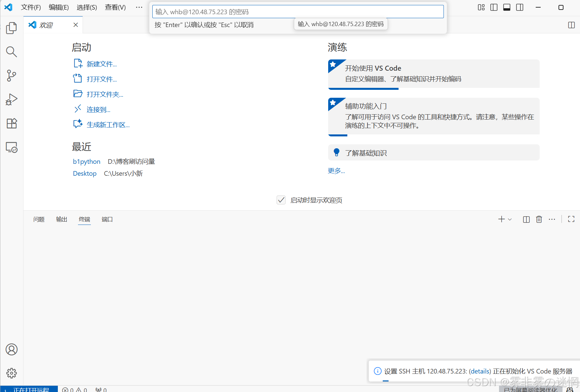Split the terminal panel
Image resolution: width=580 pixels, height=392 pixels.
(x=526, y=219)
